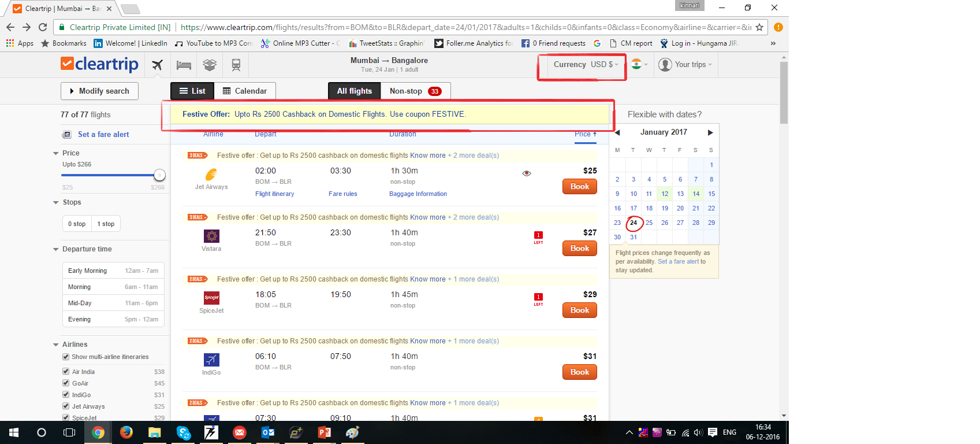Open the Flight itinerary link

tap(275, 194)
